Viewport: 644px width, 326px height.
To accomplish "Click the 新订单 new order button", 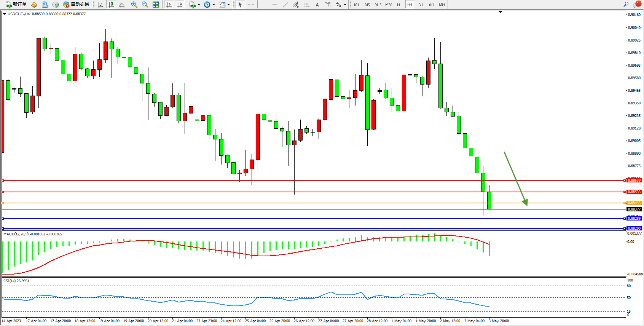I will (16, 5).
